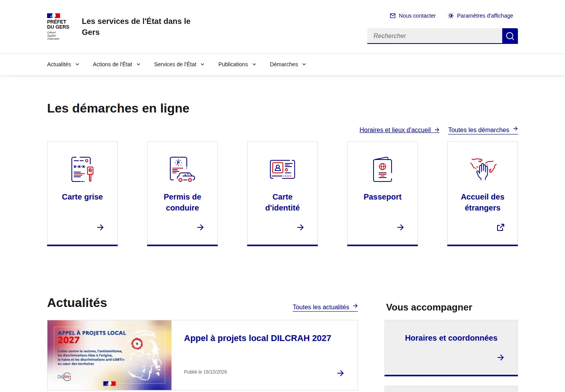The image size is (565, 392).
Task: Open Appel à projets local DILCRAH 2027 article
Action: pyautogui.click(x=257, y=338)
